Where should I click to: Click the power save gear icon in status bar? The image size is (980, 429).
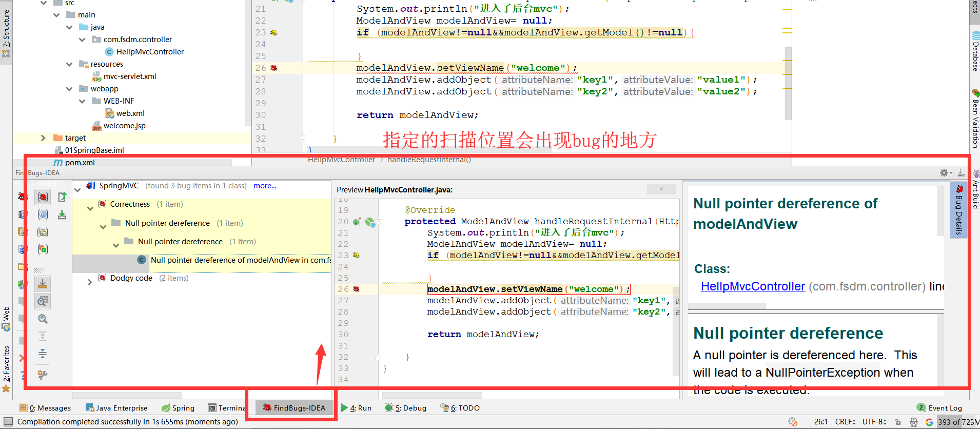[x=793, y=422]
